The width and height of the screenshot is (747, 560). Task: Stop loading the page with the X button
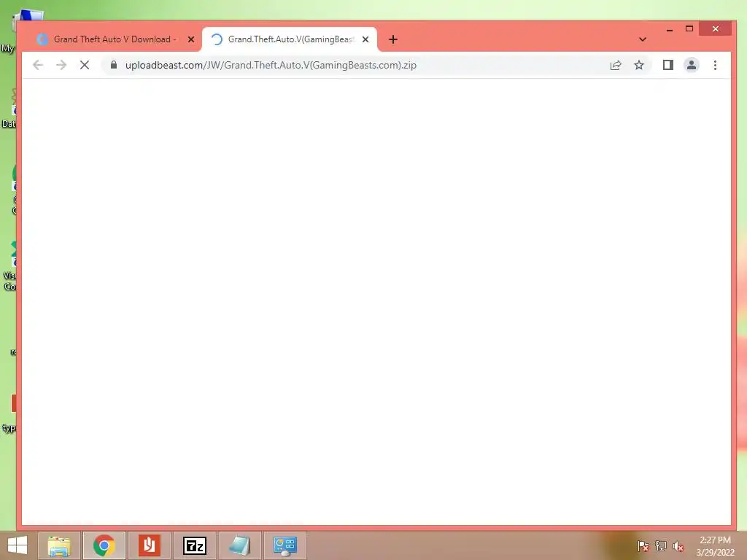point(85,65)
